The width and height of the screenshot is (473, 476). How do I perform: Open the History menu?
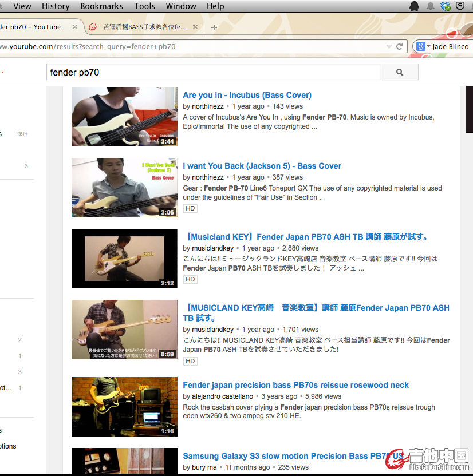pos(56,6)
